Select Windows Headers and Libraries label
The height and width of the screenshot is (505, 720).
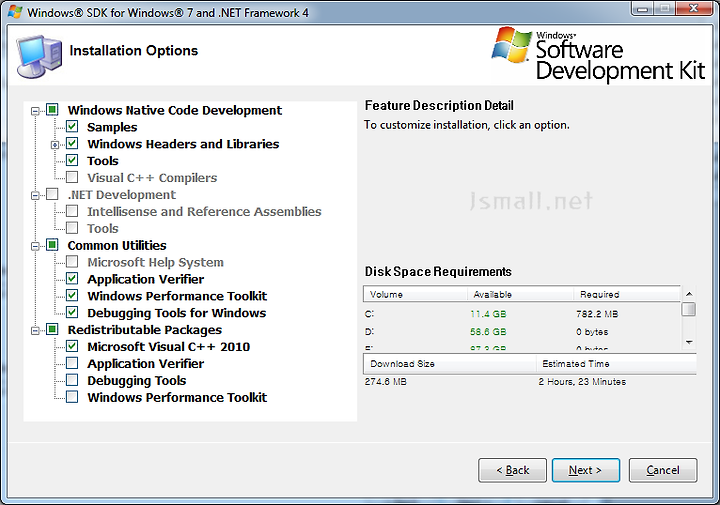[x=183, y=144]
